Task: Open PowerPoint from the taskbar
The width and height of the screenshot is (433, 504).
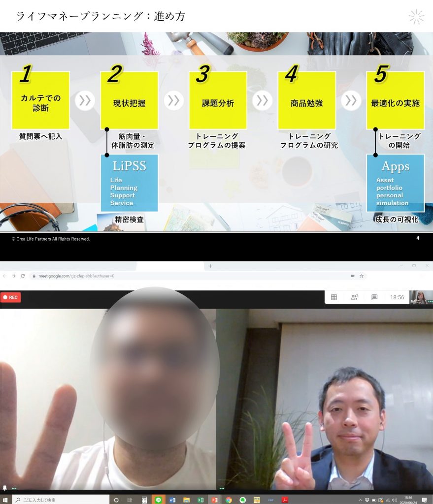Action: [x=214, y=500]
